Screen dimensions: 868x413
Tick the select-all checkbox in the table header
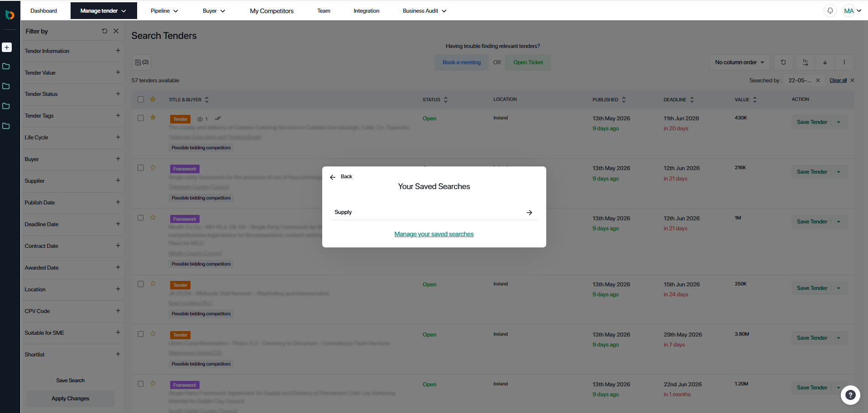point(141,100)
